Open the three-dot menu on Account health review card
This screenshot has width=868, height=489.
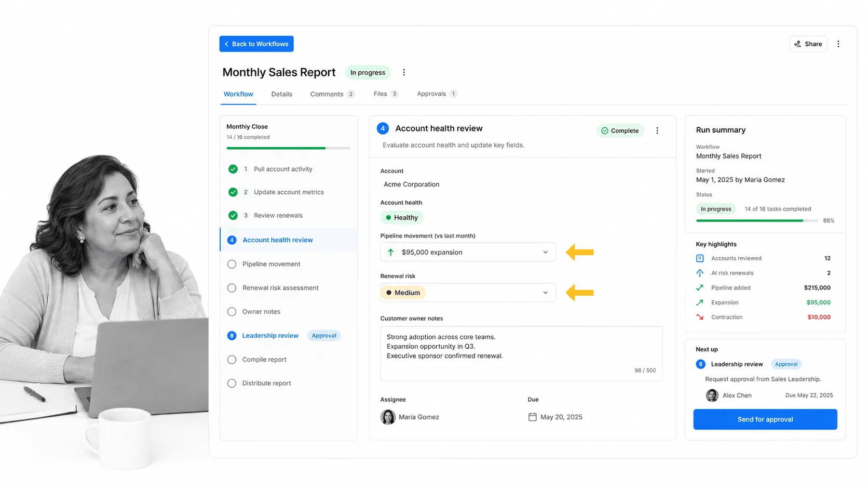(657, 131)
